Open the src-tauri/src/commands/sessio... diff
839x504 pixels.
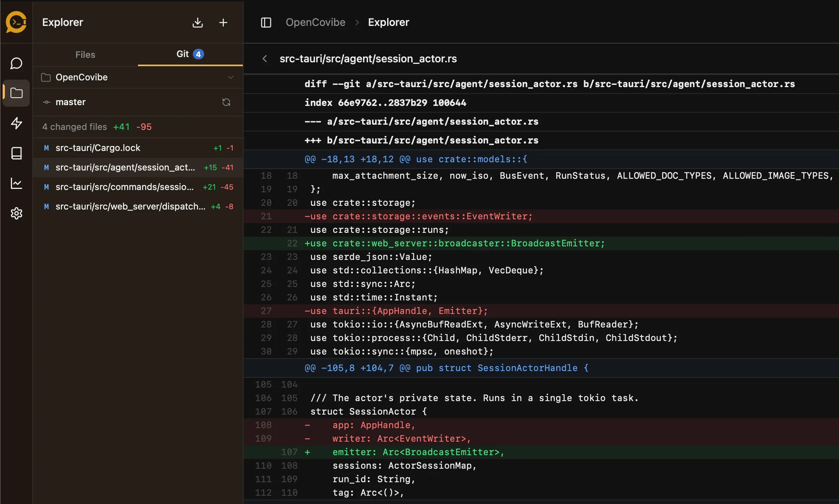click(x=124, y=187)
